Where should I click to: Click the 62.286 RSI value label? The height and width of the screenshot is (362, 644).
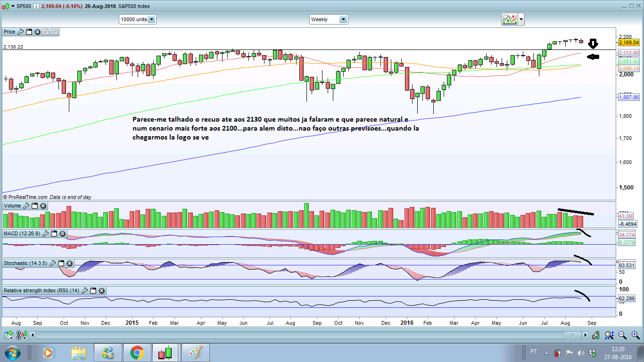pos(626,298)
